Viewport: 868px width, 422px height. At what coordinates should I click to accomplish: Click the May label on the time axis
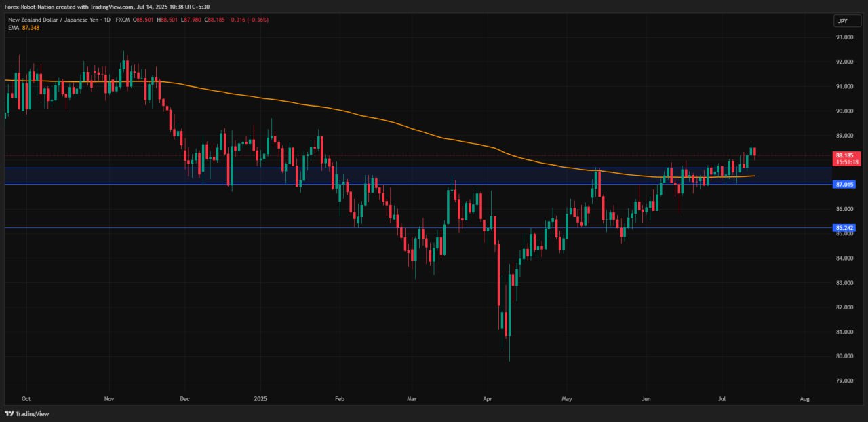pos(568,398)
